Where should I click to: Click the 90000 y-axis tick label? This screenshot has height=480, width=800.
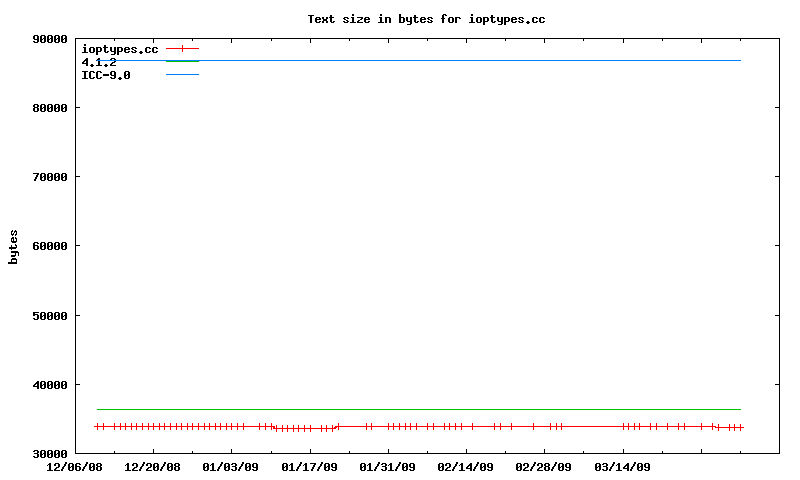(49, 39)
